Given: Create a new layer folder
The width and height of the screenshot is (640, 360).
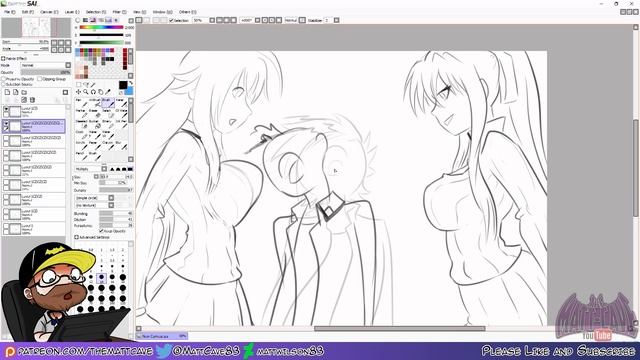Looking at the screenshot, I should pyautogui.click(x=24, y=92).
